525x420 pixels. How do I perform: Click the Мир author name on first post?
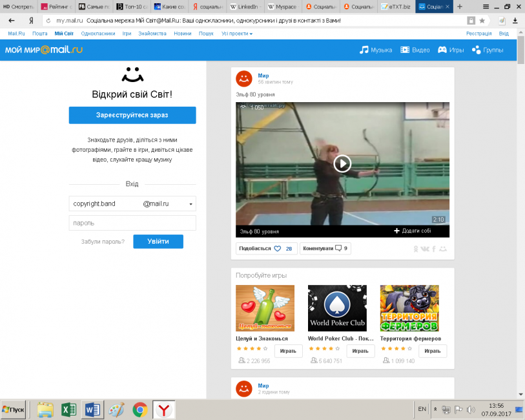click(263, 76)
